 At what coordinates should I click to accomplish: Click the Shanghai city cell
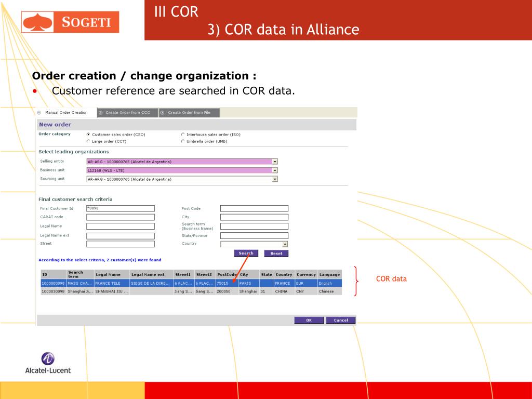pyautogui.click(x=249, y=291)
